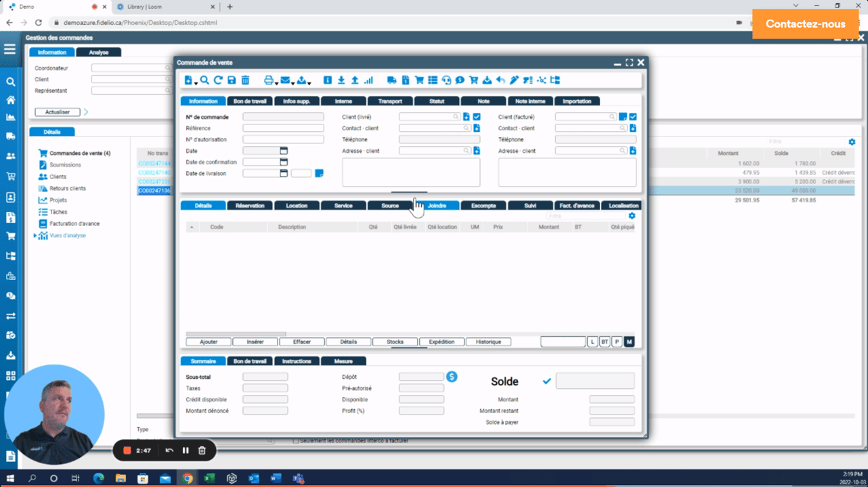Toggle the checkbox next to Client (livré)
The image size is (868, 487).
point(477,117)
